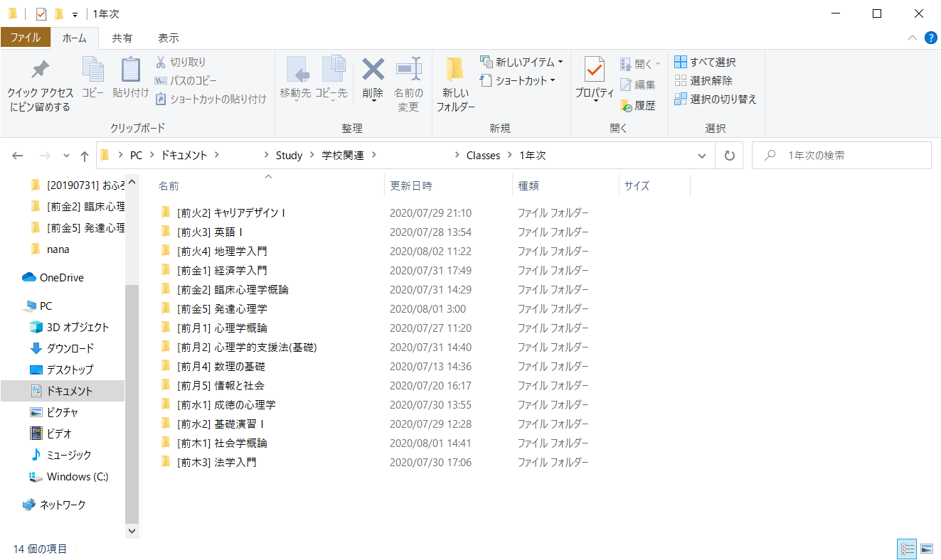
Task: Click the Properties icon in ribbon
Action: coord(594,71)
